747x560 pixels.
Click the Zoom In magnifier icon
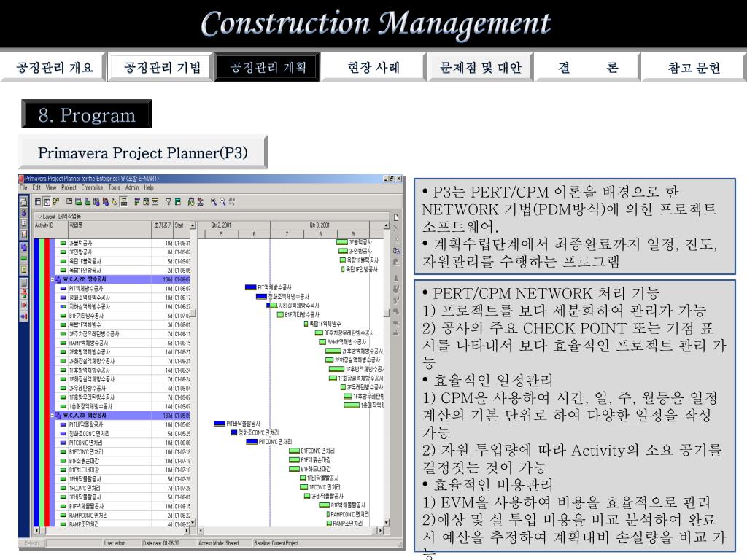point(214,201)
